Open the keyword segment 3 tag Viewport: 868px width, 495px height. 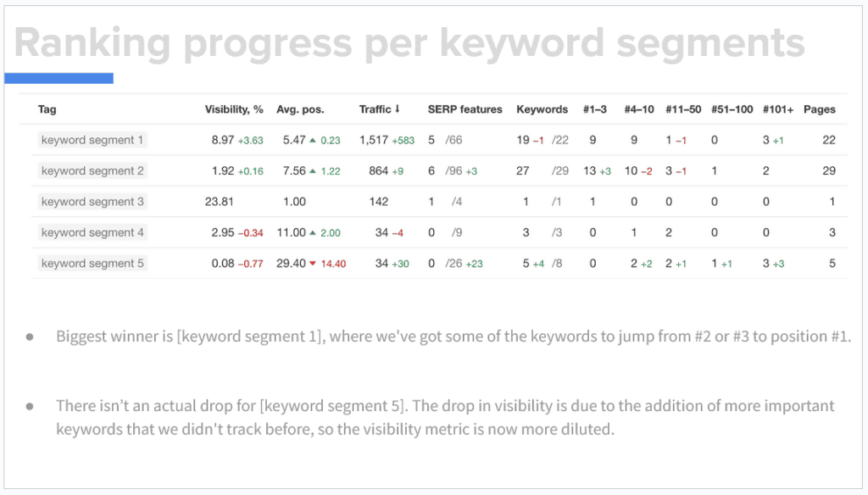point(92,202)
